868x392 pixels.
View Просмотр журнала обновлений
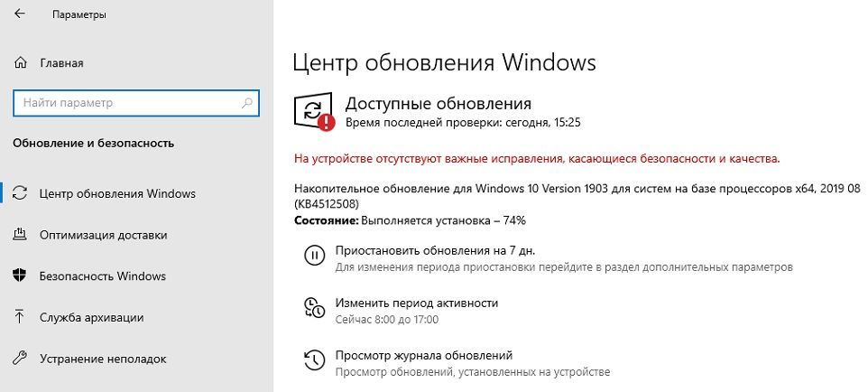423,355
